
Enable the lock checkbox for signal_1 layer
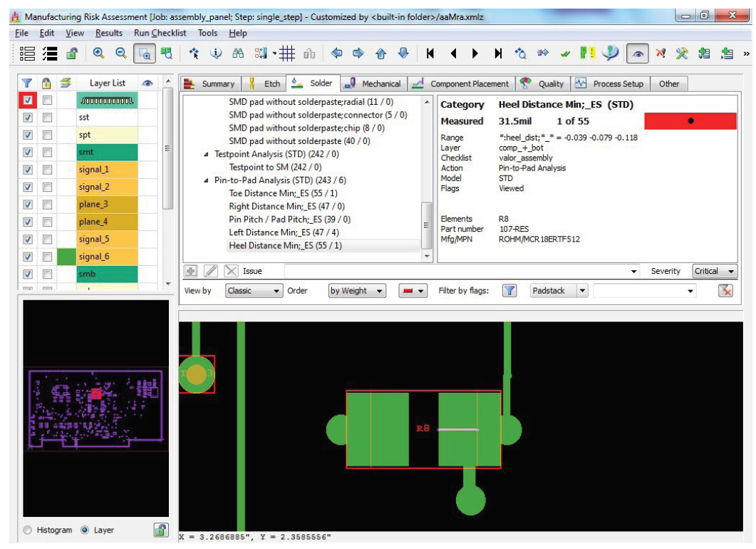tap(48, 170)
